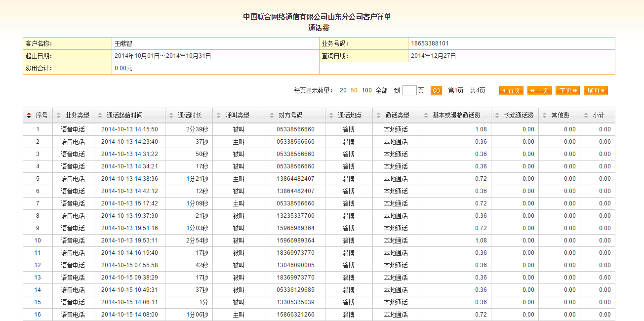Go to next page with 下页
Screen dimensions: 644x321
pos(567,91)
